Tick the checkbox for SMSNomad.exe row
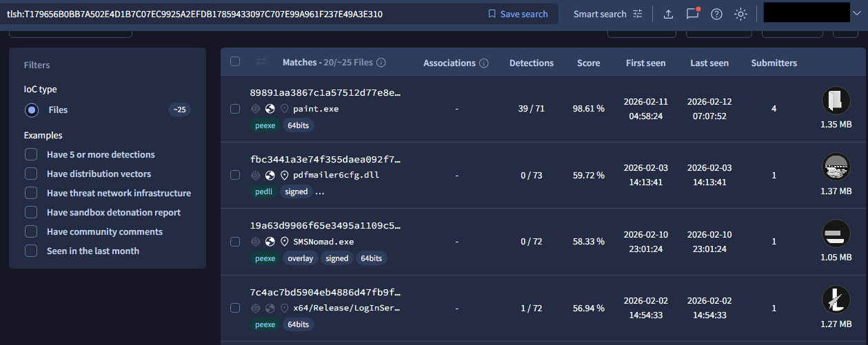The height and width of the screenshot is (345, 868). tap(235, 242)
